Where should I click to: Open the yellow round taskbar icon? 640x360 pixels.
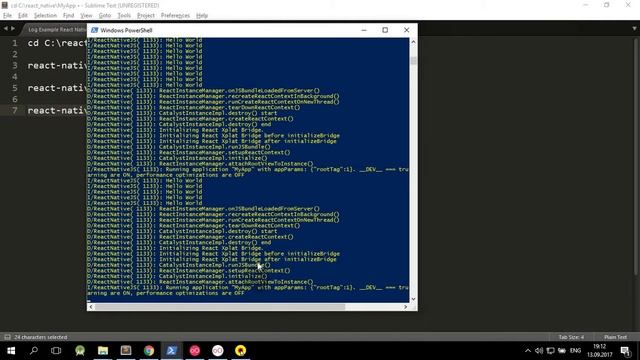(x=240, y=351)
